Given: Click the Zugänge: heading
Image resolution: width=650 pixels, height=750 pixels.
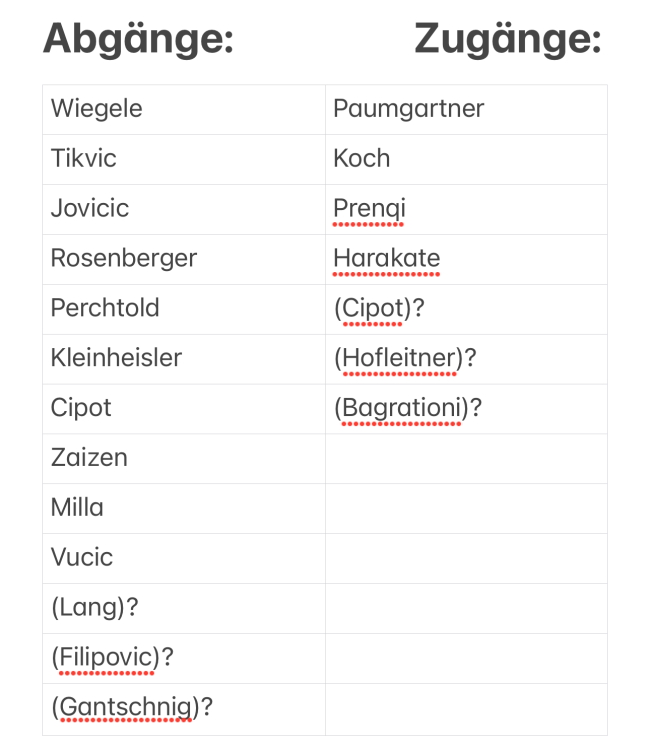Looking at the screenshot, I should [x=507, y=40].
